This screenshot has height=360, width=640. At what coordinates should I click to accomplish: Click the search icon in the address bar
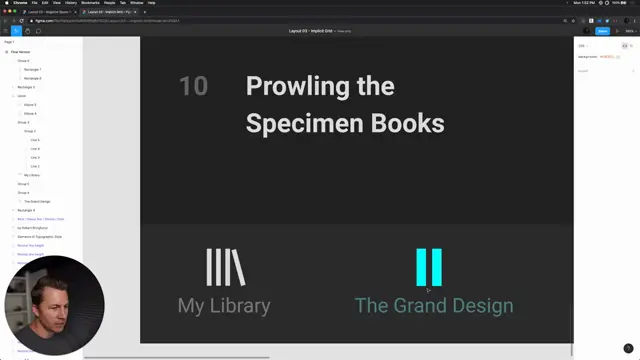click(x=565, y=21)
